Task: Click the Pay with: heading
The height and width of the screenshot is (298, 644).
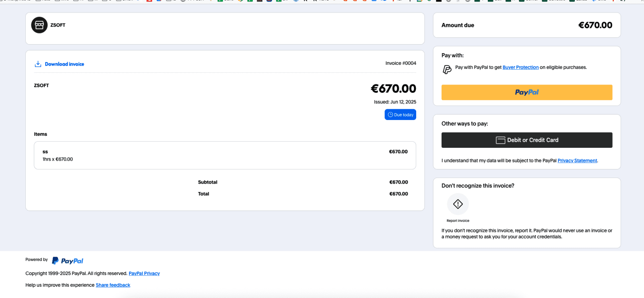Action: pyautogui.click(x=453, y=56)
